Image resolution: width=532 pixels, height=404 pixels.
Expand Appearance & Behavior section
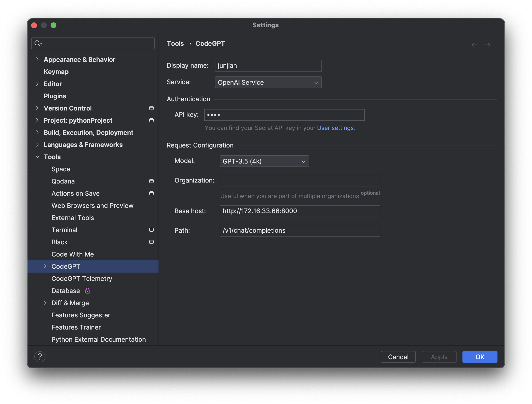[37, 59]
